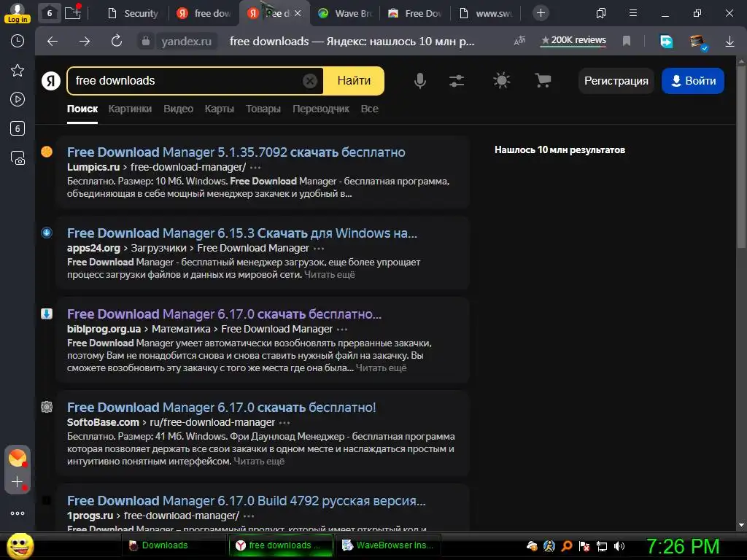Click the page translate icon
This screenshot has height=560, width=747.
519,41
